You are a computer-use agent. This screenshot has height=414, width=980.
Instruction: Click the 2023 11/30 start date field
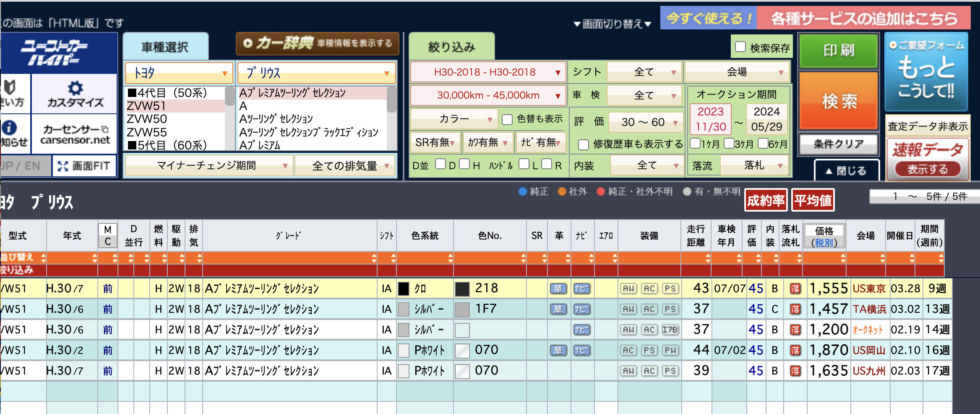710,119
